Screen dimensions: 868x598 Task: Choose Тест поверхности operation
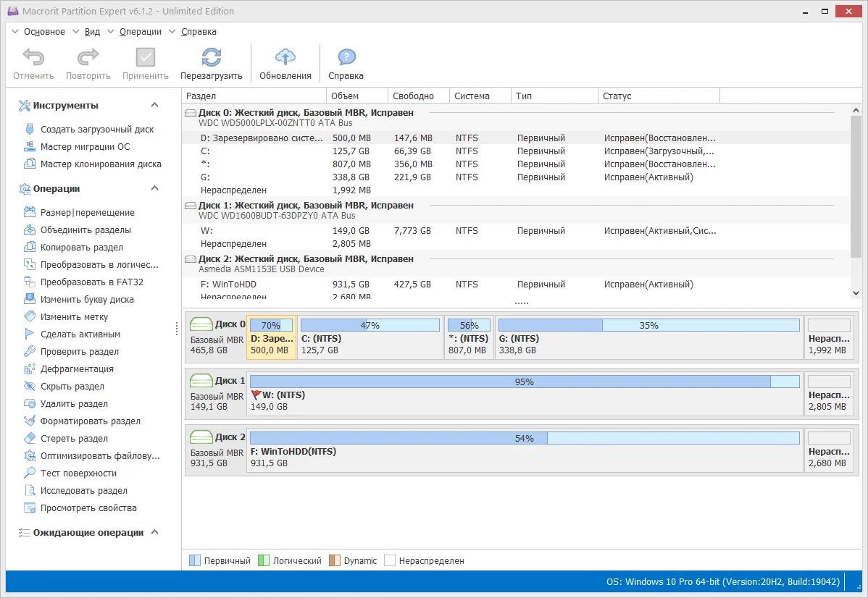pos(78,473)
